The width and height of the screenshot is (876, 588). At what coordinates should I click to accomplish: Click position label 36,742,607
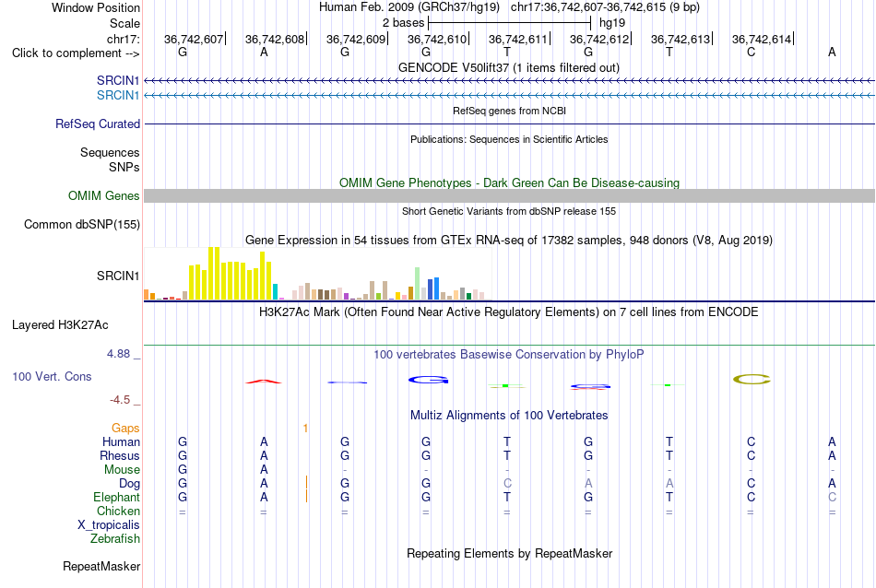pyautogui.click(x=194, y=39)
